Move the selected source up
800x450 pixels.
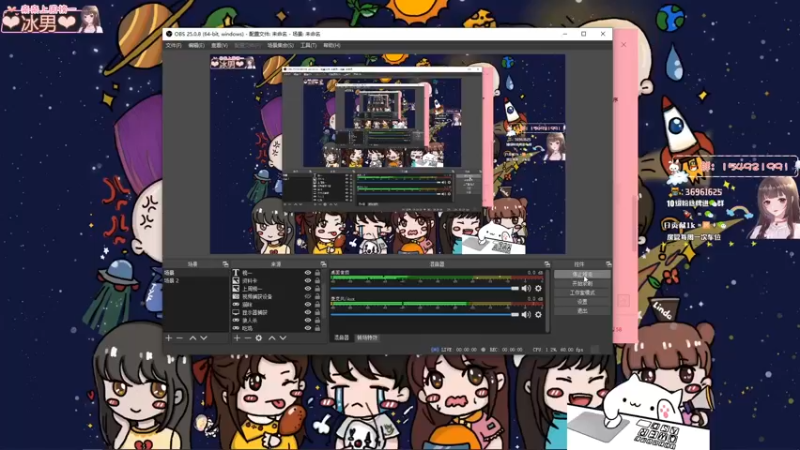pos(272,338)
